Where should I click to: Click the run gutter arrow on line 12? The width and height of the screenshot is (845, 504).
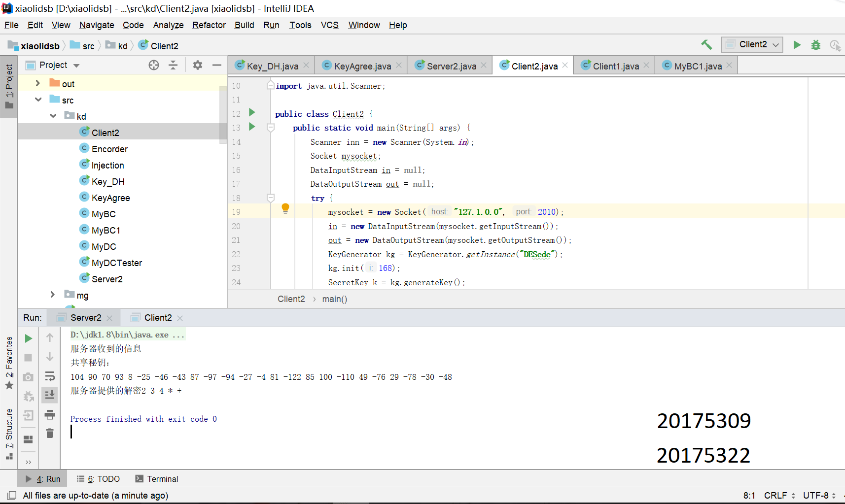(x=252, y=113)
